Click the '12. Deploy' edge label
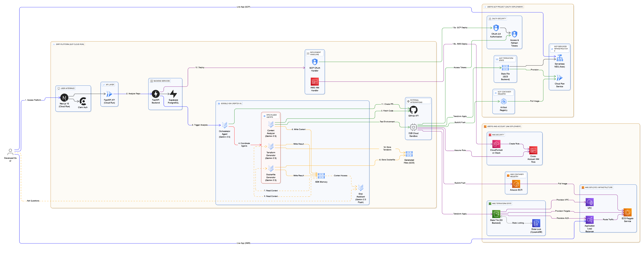This screenshot has width=644, height=256. click(200, 67)
